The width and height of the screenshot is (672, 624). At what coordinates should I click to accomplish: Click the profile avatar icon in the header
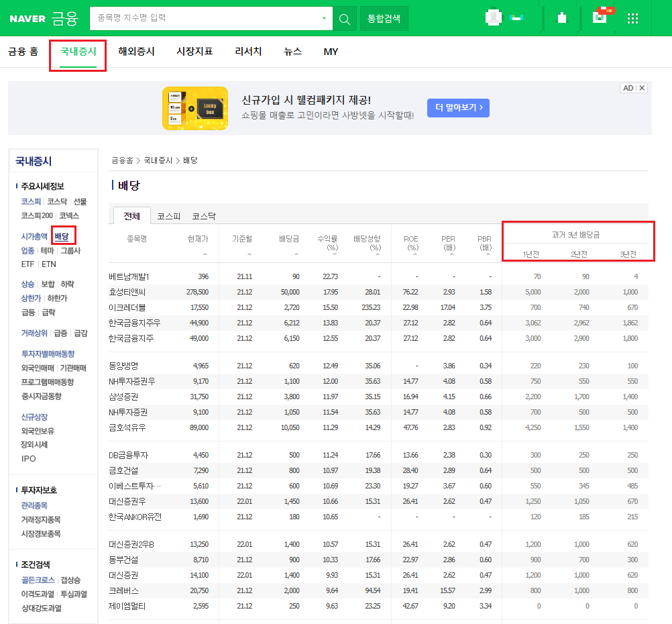tap(493, 18)
